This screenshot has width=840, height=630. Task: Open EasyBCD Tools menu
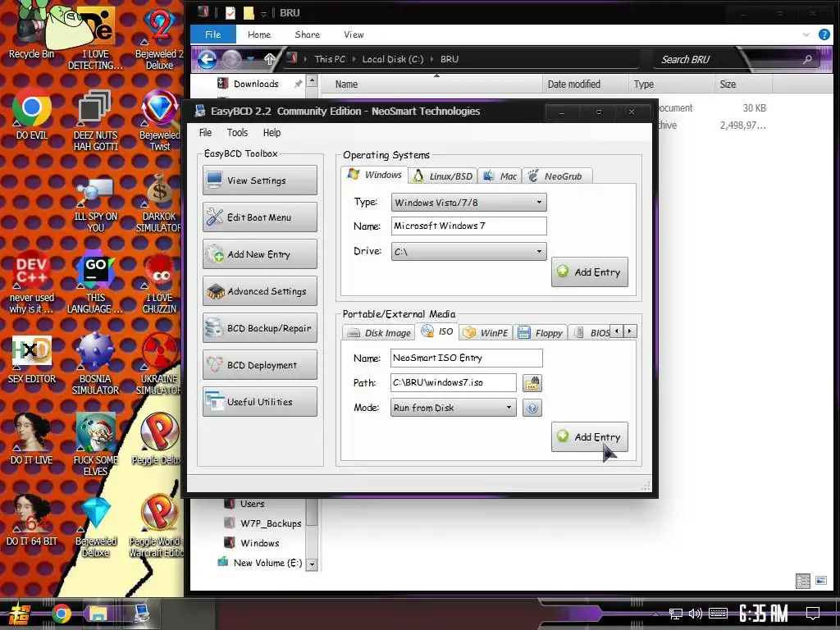(x=237, y=132)
